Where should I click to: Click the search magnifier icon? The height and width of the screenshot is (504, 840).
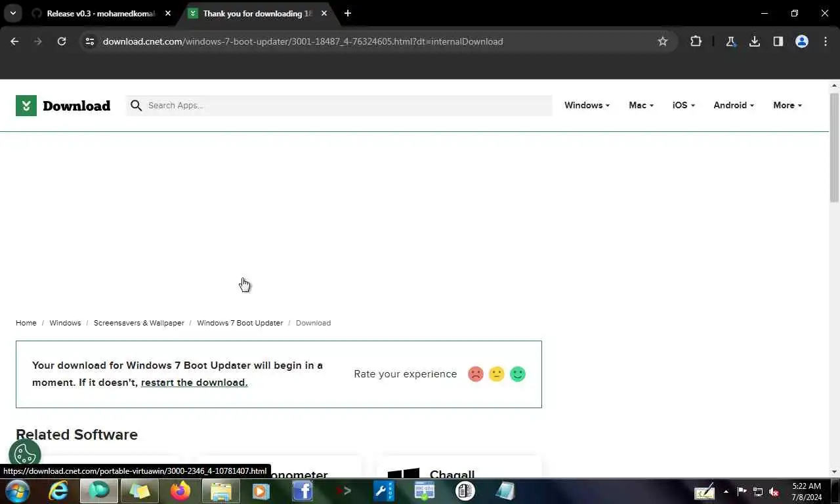136,105
